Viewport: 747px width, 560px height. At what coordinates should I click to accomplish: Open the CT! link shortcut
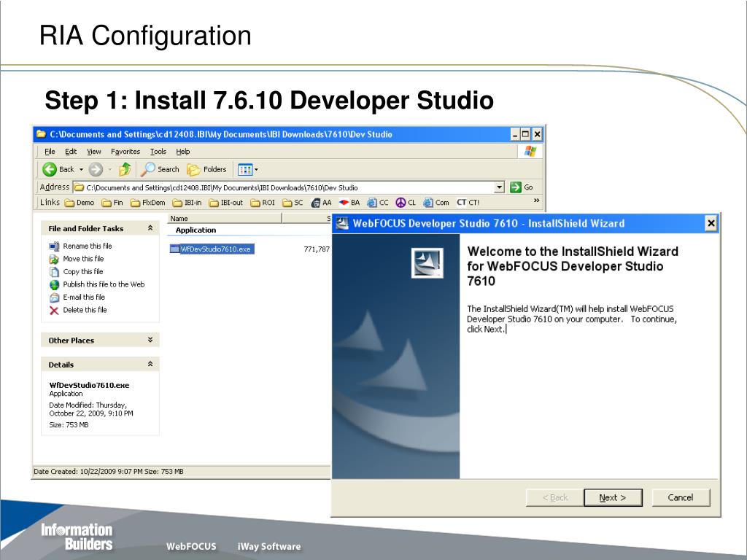pos(468,203)
